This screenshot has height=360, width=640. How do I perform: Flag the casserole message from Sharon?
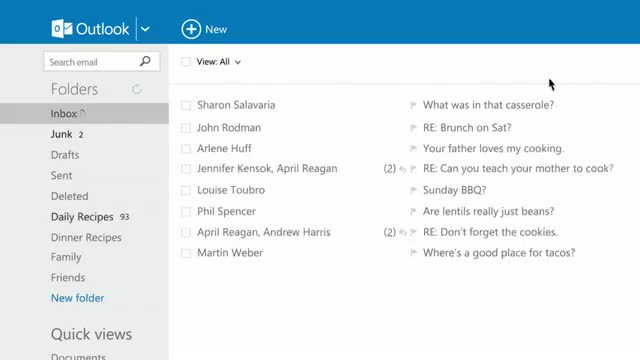[x=413, y=105]
